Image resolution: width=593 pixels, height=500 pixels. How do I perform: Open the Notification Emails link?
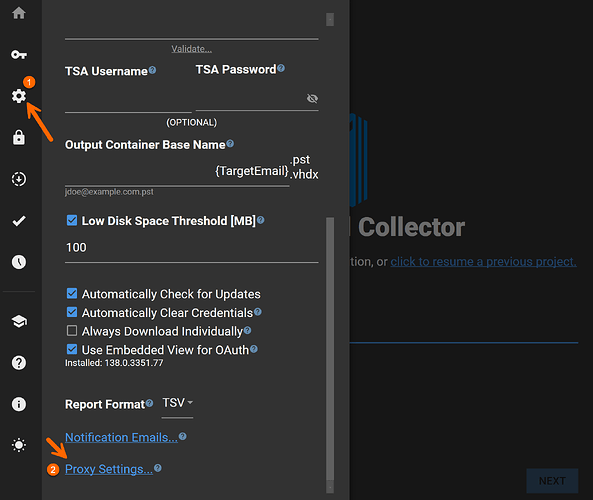pos(121,437)
